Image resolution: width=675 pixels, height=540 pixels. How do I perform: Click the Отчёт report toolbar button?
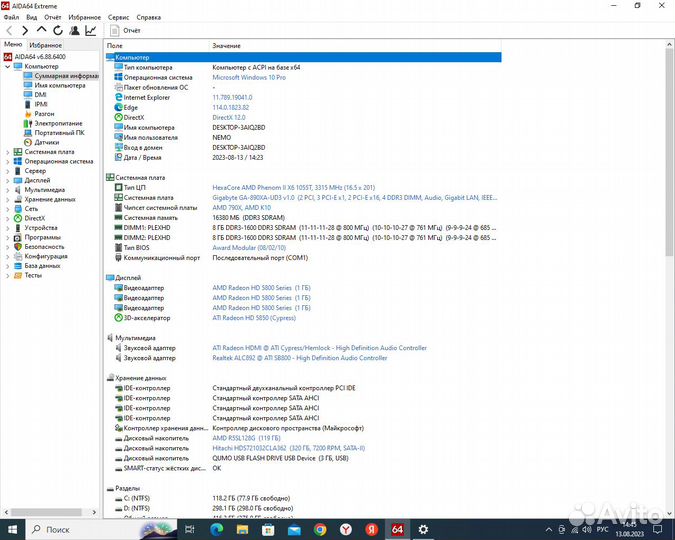[125, 31]
